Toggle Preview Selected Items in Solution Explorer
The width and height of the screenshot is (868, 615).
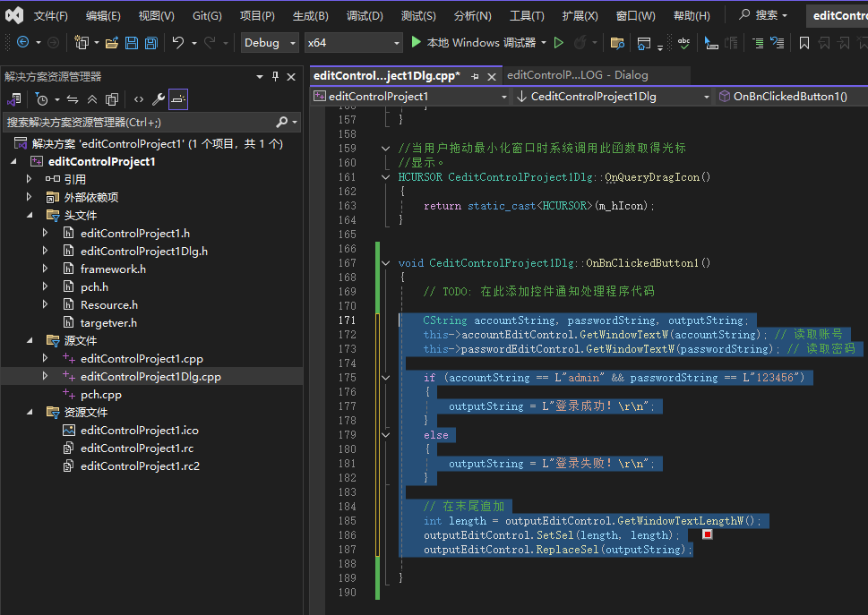point(178,99)
